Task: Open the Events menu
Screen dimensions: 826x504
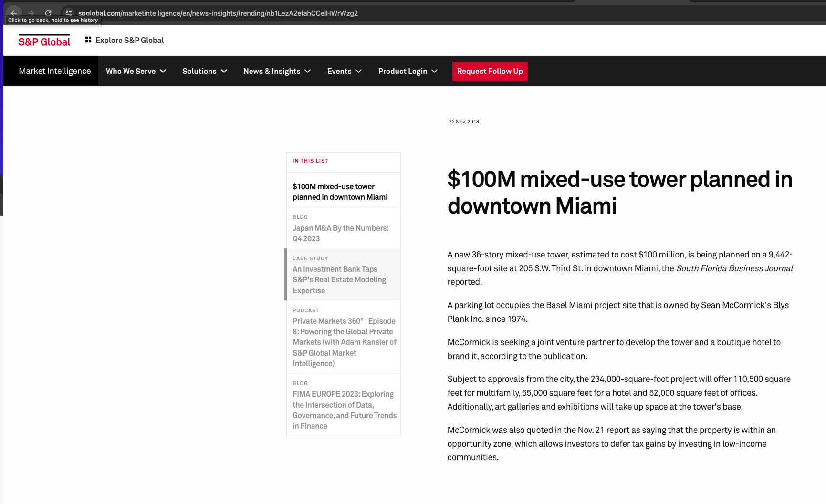Action: [345, 71]
